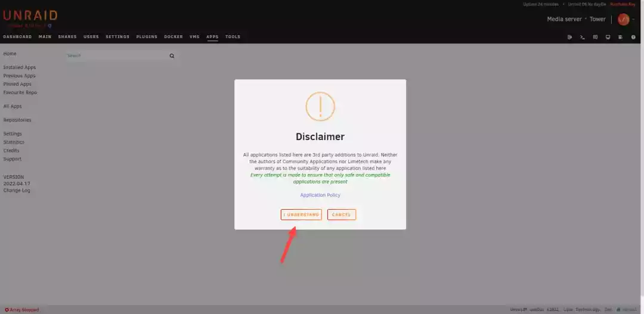This screenshot has width=644, height=314.
Task: Click the Cancel button in disclaimer
Action: coord(341,214)
